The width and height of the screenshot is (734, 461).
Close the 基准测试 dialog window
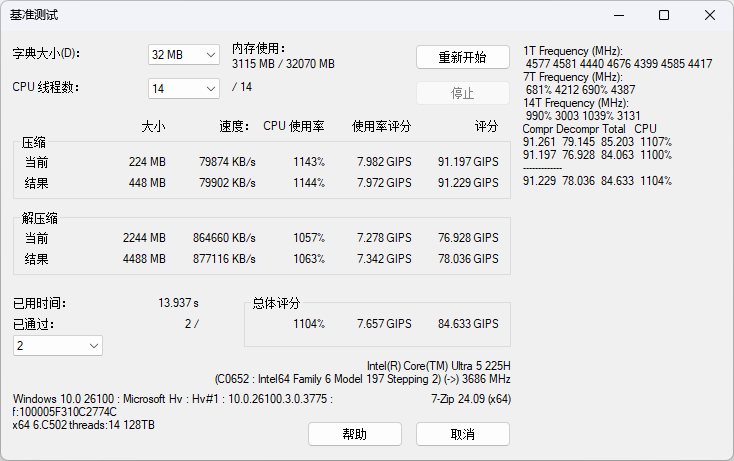710,15
